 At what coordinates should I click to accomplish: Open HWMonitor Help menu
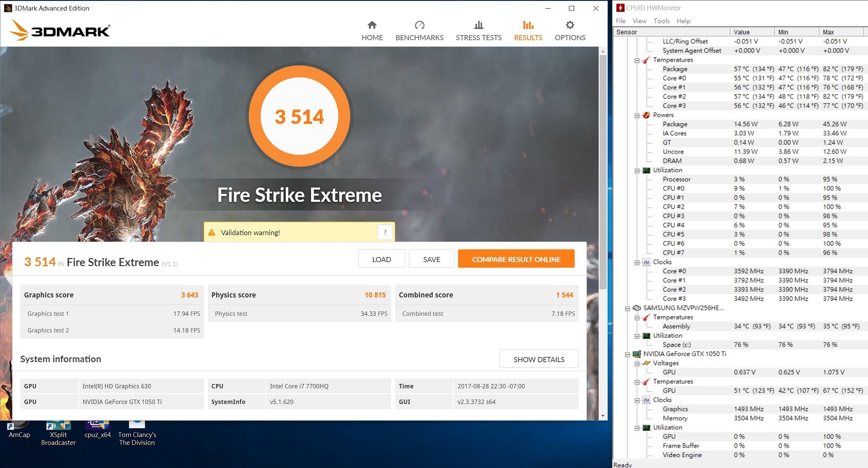684,21
